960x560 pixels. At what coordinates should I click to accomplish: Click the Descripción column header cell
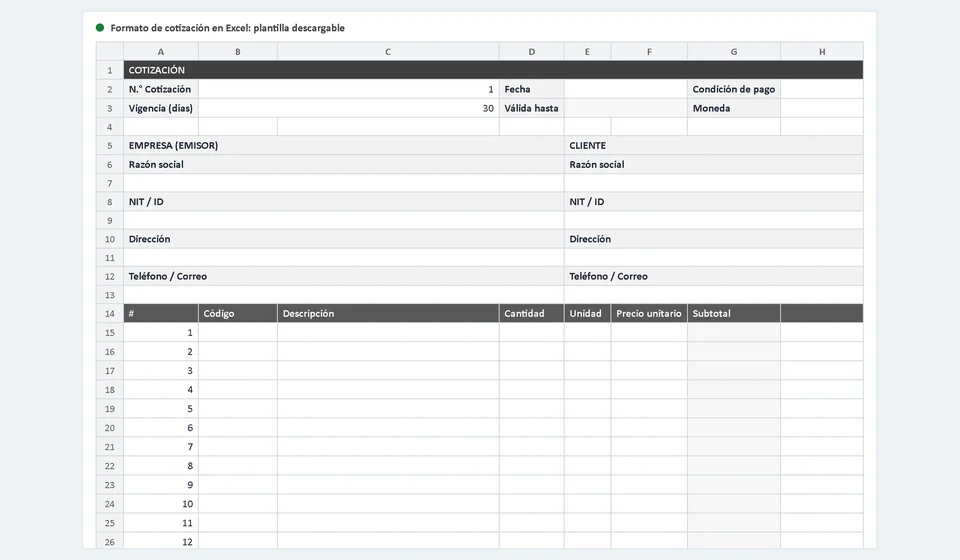pos(388,313)
